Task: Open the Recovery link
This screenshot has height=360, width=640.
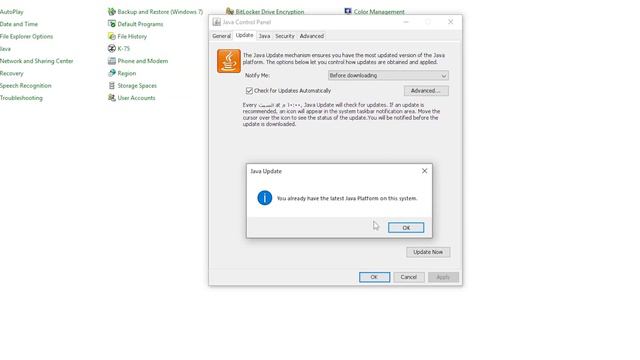Action: click(11, 73)
